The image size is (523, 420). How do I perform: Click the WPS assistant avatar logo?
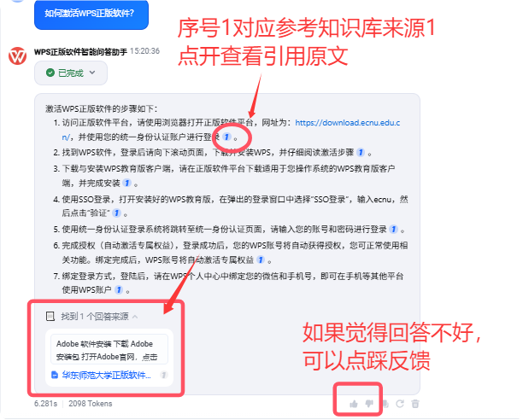click(18, 55)
